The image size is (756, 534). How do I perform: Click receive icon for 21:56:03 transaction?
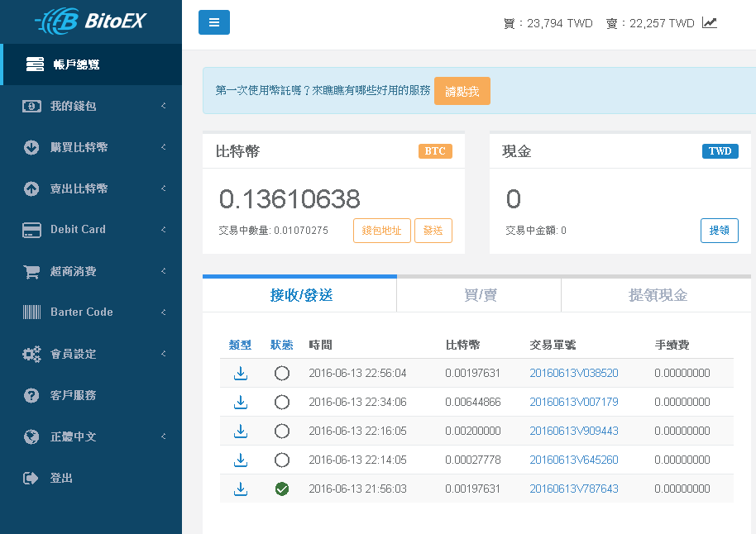[241, 489]
